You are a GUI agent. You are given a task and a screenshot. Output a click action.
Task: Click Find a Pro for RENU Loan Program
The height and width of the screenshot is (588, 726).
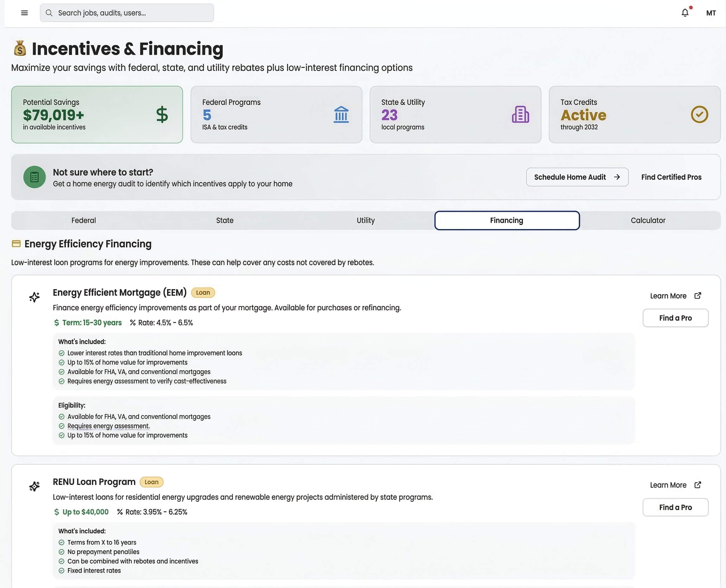675,507
